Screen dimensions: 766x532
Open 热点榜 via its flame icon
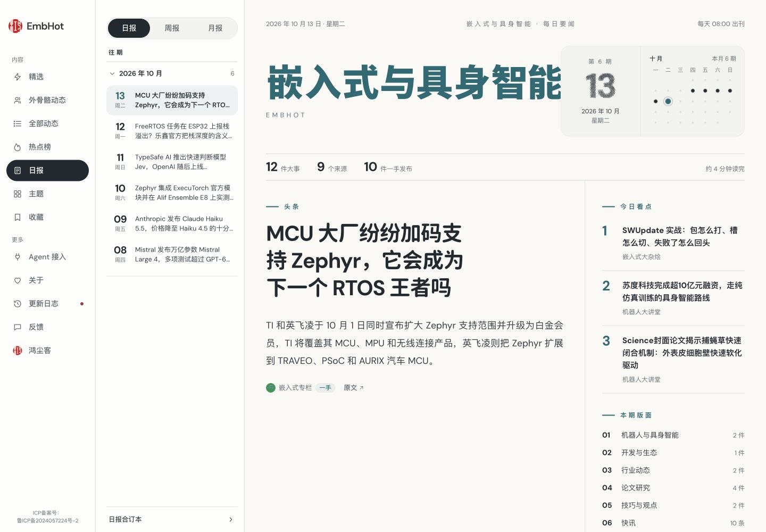click(x=18, y=147)
